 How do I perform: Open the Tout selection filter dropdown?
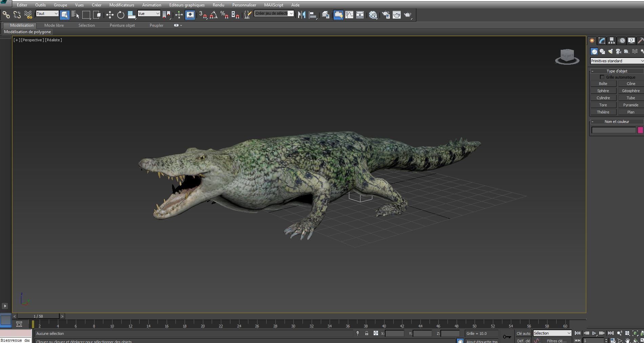click(47, 14)
